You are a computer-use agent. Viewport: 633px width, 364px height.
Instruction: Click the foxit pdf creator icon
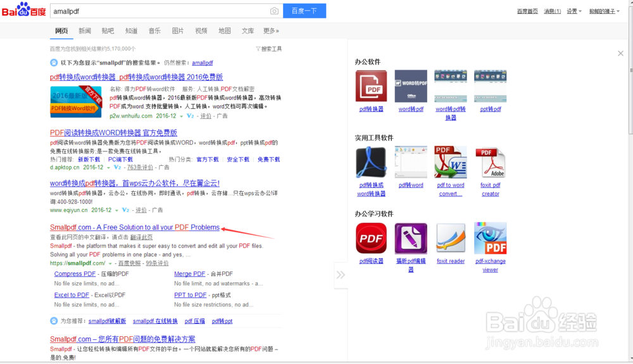[490, 162]
